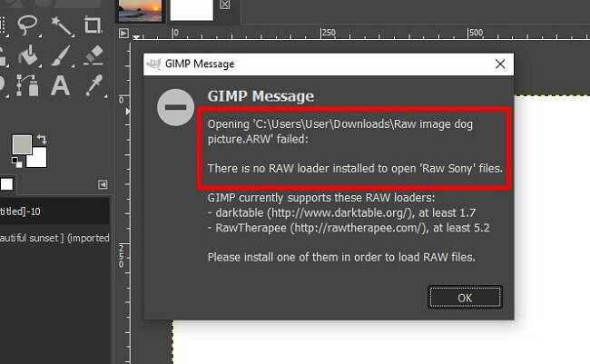Image resolution: width=590 pixels, height=364 pixels.
Task: Open the tool options tab menu arrow
Action: [103, 184]
